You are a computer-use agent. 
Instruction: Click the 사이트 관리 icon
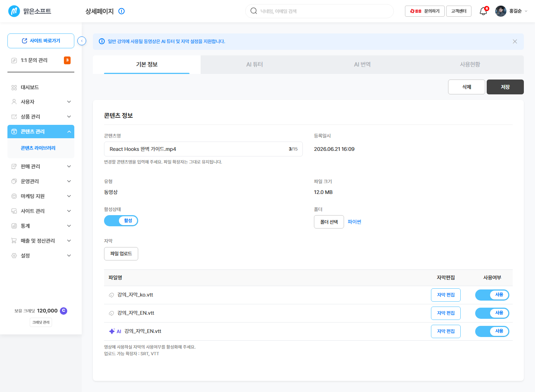click(14, 211)
